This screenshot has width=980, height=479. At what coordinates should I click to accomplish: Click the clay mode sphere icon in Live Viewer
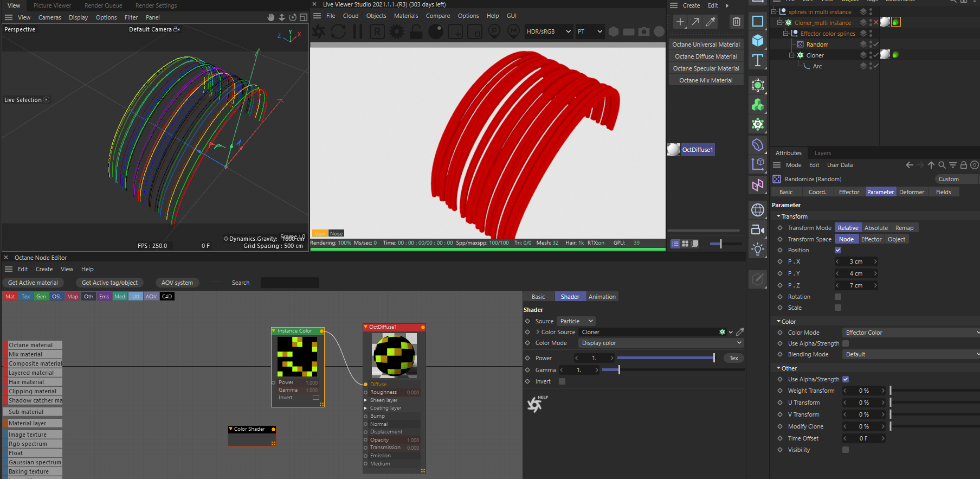click(436, 31)
